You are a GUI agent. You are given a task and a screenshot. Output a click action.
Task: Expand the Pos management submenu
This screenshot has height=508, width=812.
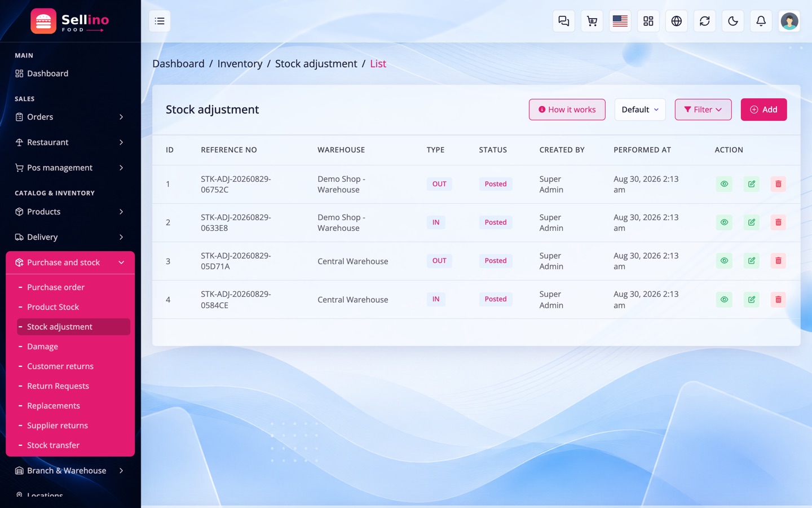point(70,168)
